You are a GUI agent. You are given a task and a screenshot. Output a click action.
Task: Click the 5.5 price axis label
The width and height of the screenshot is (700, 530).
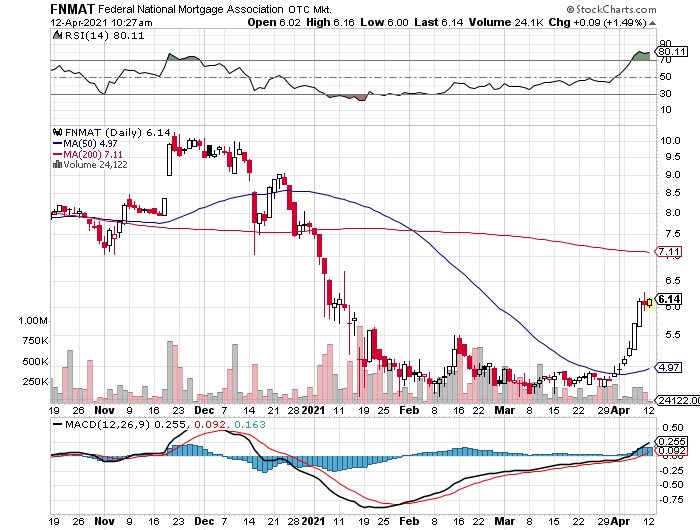pyautogui.click(x=672, y=335)
